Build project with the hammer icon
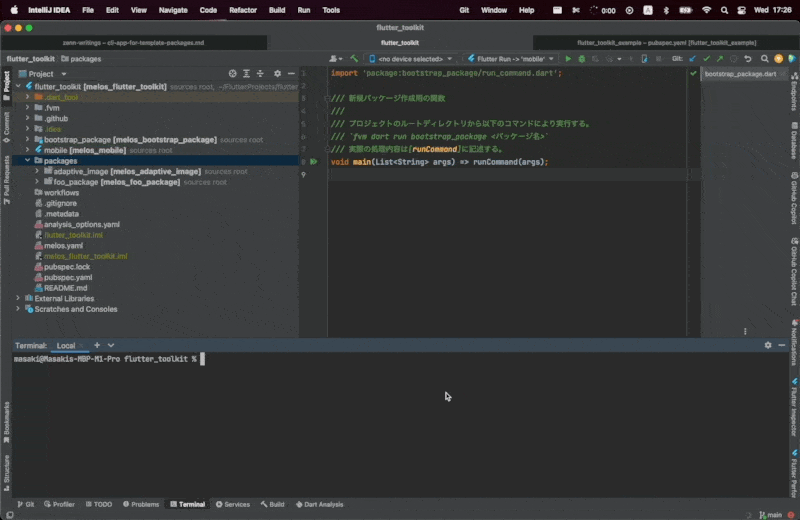The width and height of the screenshot is (800, 520). click(354, 59)
